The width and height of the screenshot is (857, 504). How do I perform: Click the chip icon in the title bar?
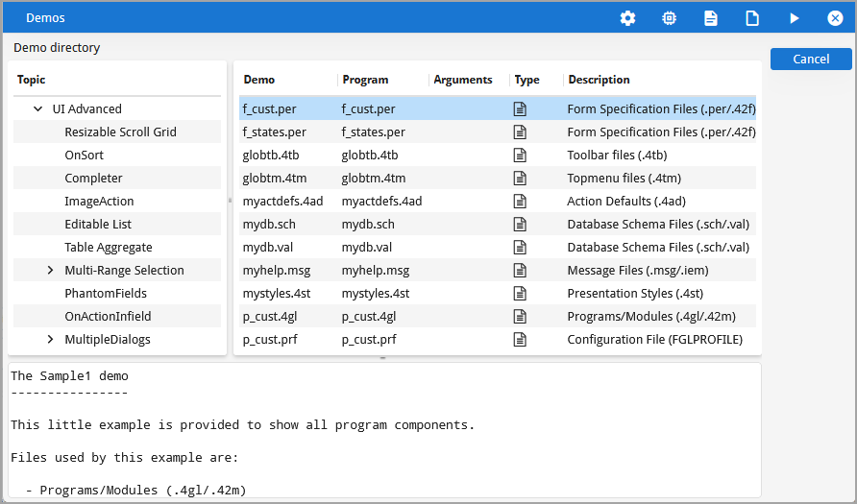(669, 18)
